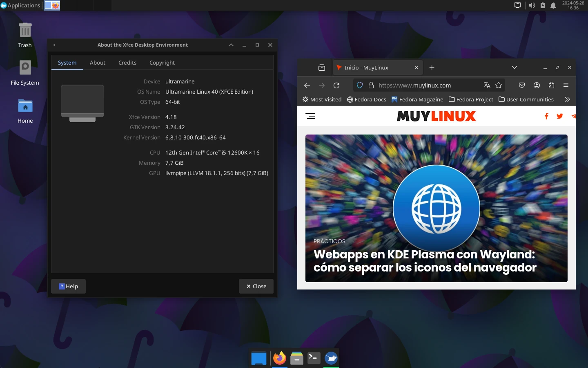Reload the page in Firefox
The height and width of the screenshot is (368, 588).
click(336, 85)
